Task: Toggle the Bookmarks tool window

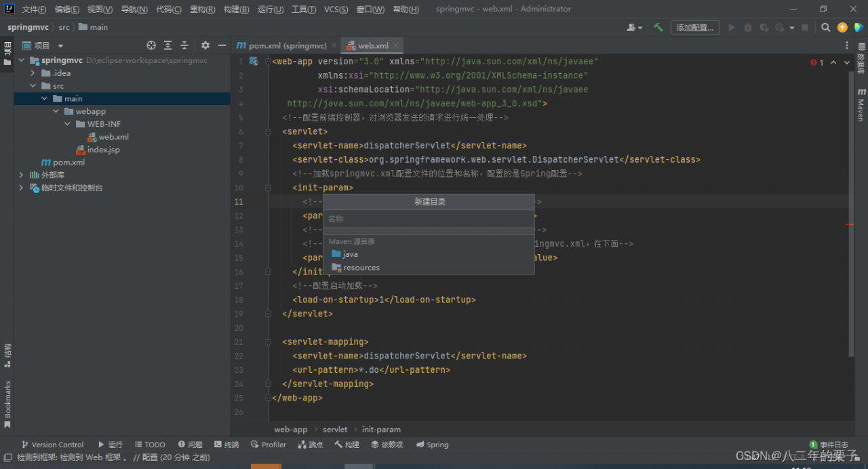Action: (x=7, y=403)
